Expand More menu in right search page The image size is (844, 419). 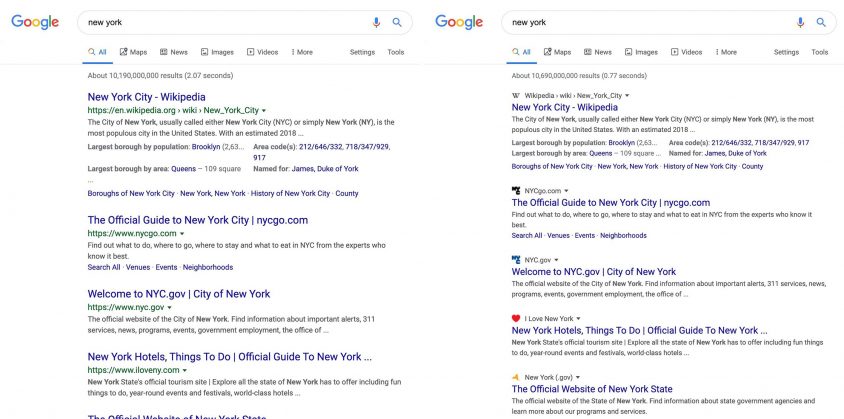726,52
